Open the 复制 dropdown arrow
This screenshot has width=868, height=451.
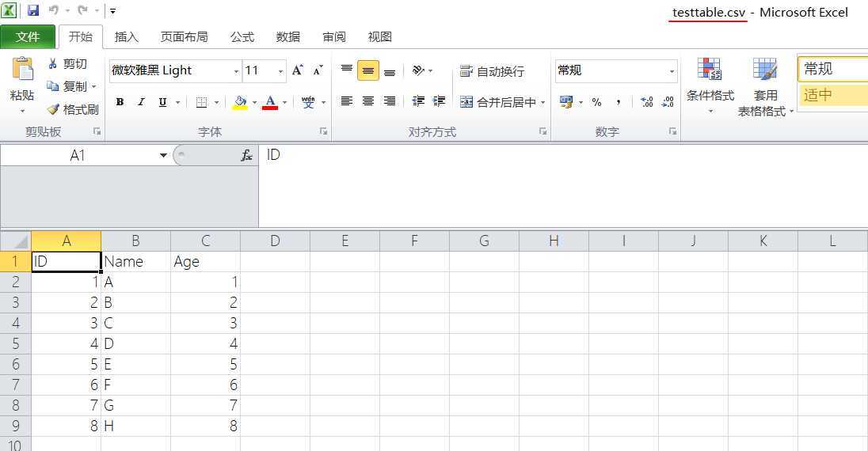(x=93, y=87)
